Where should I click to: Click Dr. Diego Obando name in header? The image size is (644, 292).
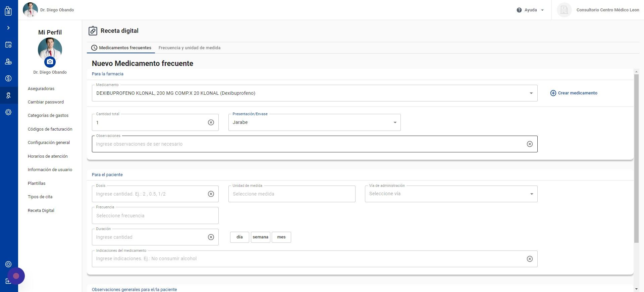[x=57, y=10]
